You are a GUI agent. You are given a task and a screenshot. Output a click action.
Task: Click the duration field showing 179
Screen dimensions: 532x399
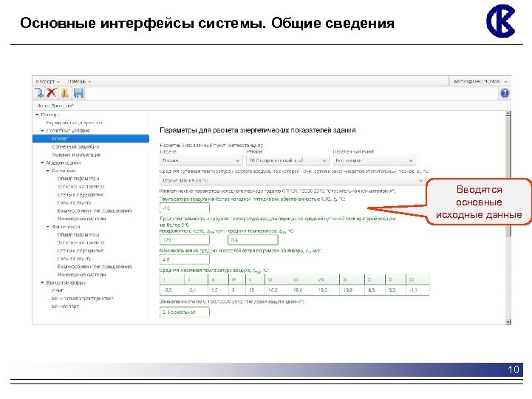[185, 240]
